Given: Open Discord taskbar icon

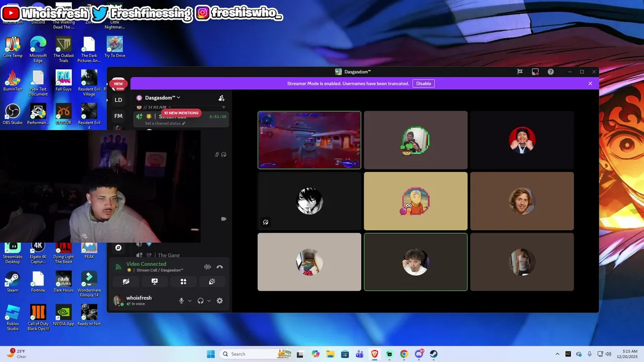Looking at the screenshot, I should 419,354.
